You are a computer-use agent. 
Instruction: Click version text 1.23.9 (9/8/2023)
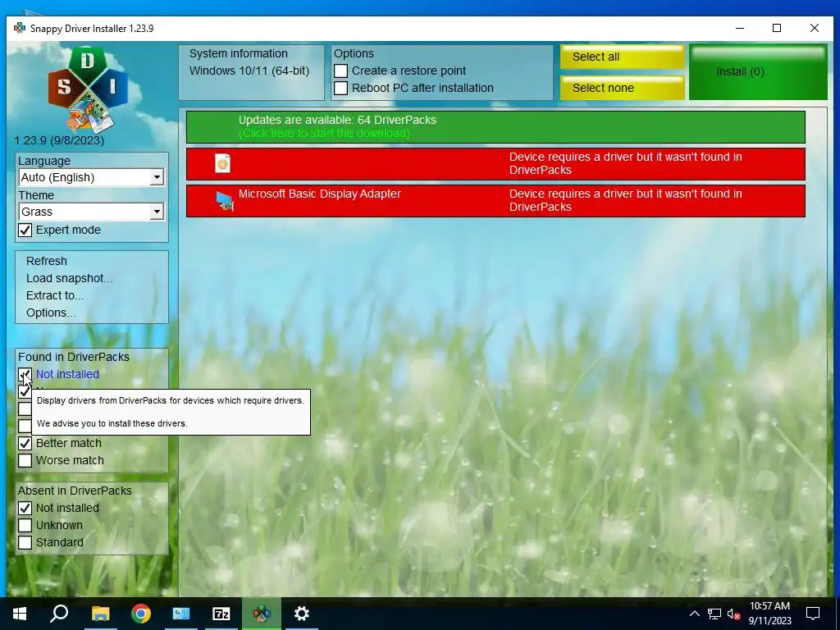point(59,140)
